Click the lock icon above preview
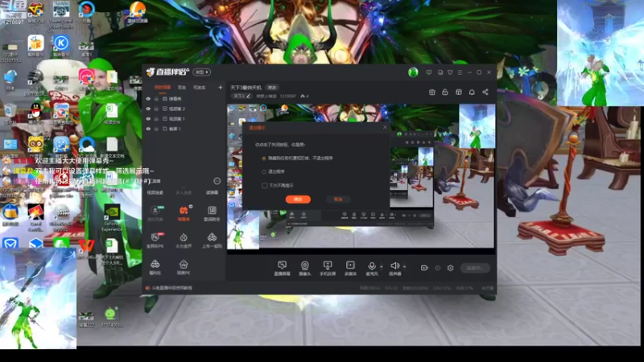 pyautogui.click(x=445, y=93)
